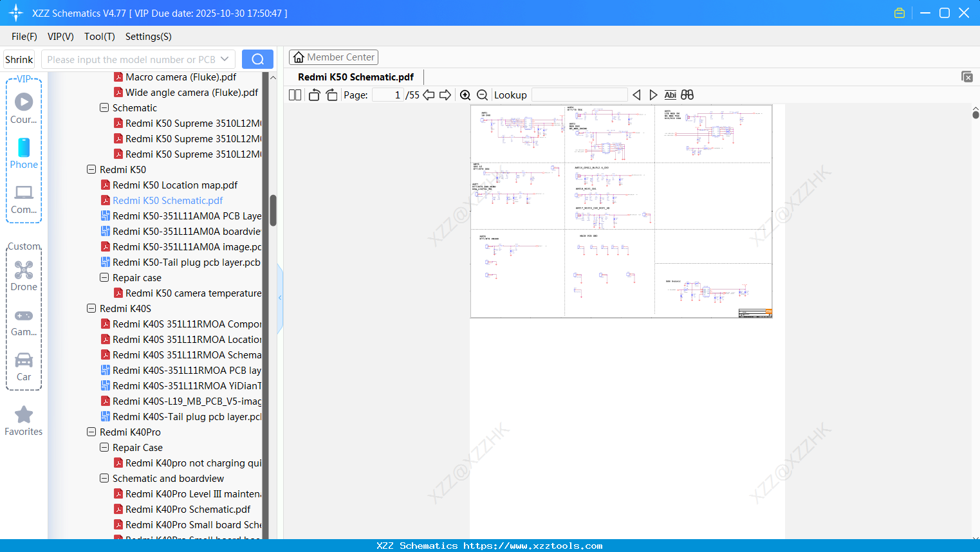
Task: Click the binoculars search icon
Action: (687, 95)
